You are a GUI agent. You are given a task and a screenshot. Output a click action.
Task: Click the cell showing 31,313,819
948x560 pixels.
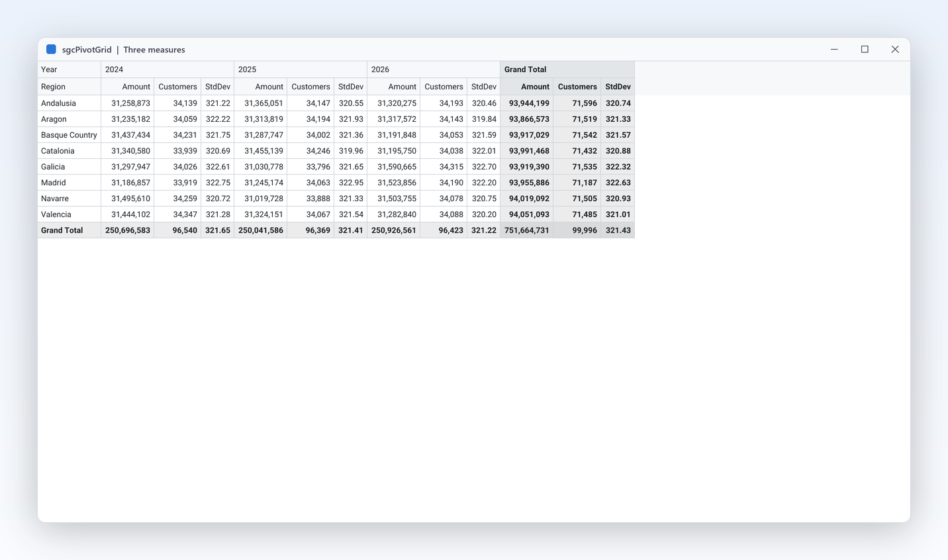tap(261, 119)
